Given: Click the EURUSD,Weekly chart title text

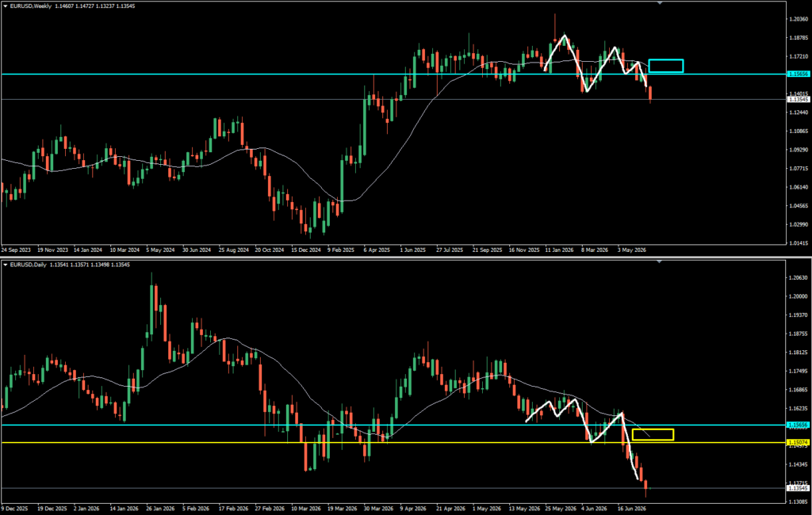Looking at the screenshot, I should [x=31, y=6].
